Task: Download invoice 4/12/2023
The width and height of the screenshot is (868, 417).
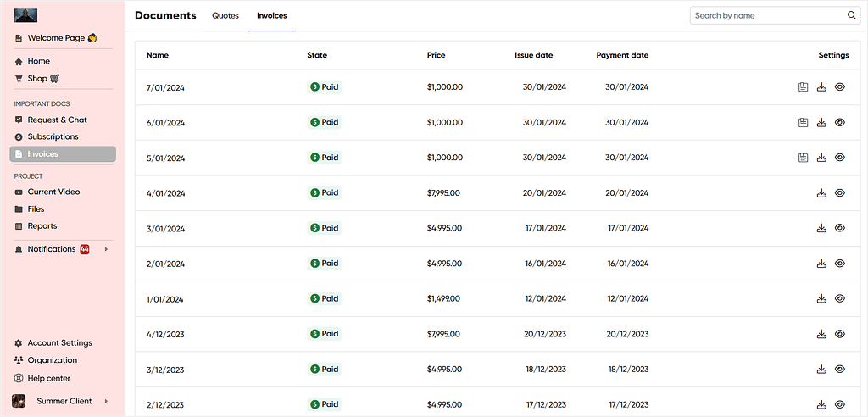Action: click(821, 334)
